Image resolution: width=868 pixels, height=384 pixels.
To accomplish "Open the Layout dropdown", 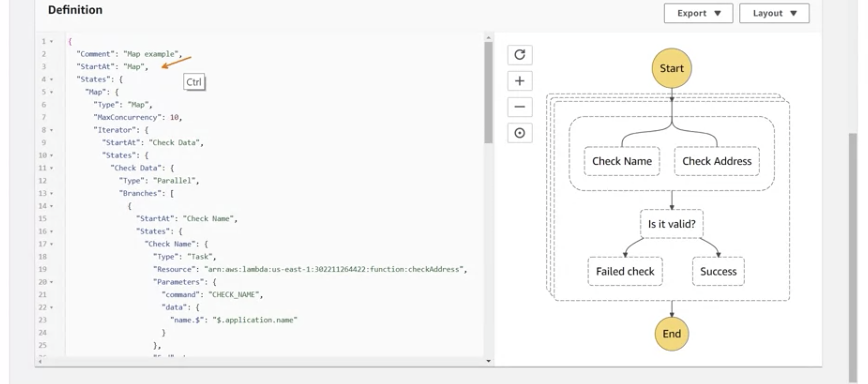I will point(774,13).
